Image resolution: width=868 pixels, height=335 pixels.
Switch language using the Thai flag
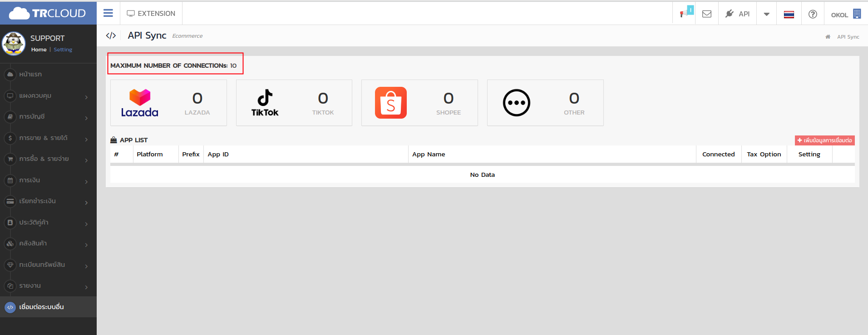(789, 15)
